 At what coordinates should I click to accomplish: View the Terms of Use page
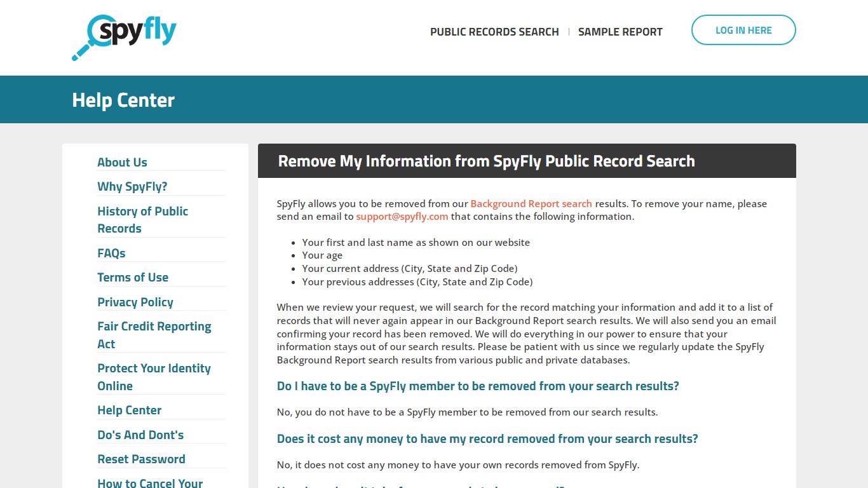click(133, 277)
